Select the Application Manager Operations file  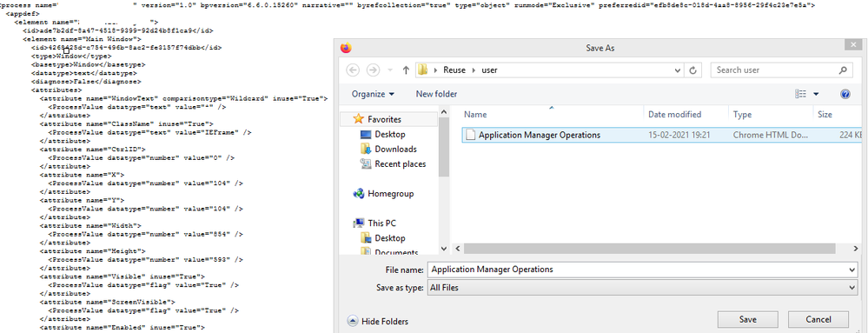[x=540, y=135]
